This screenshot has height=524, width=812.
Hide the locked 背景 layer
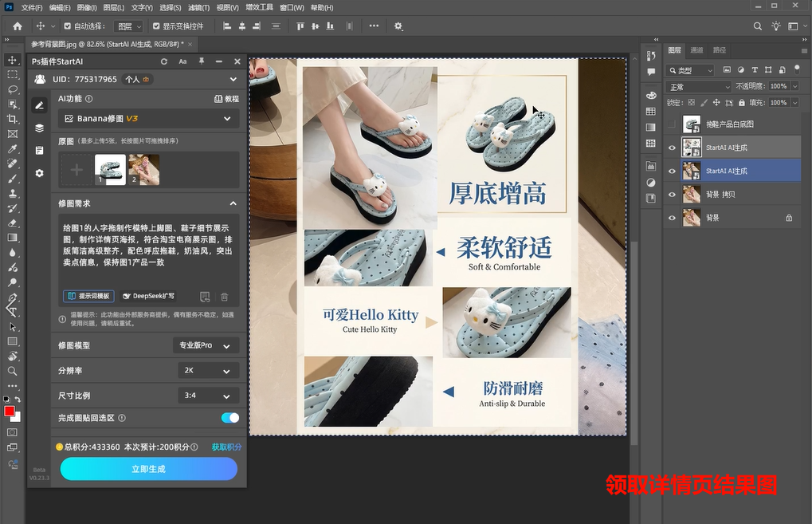point(672,218)
